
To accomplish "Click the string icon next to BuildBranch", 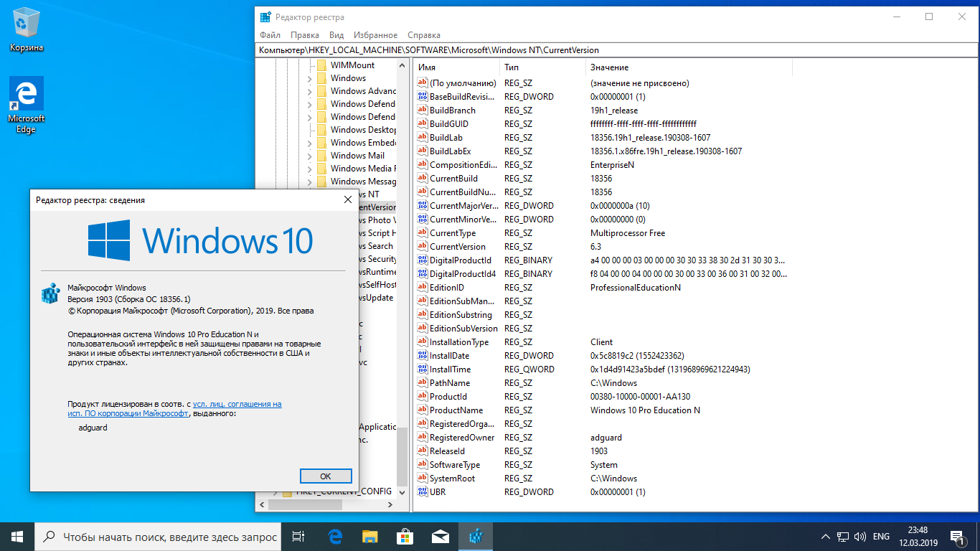I will click(422, 110).
